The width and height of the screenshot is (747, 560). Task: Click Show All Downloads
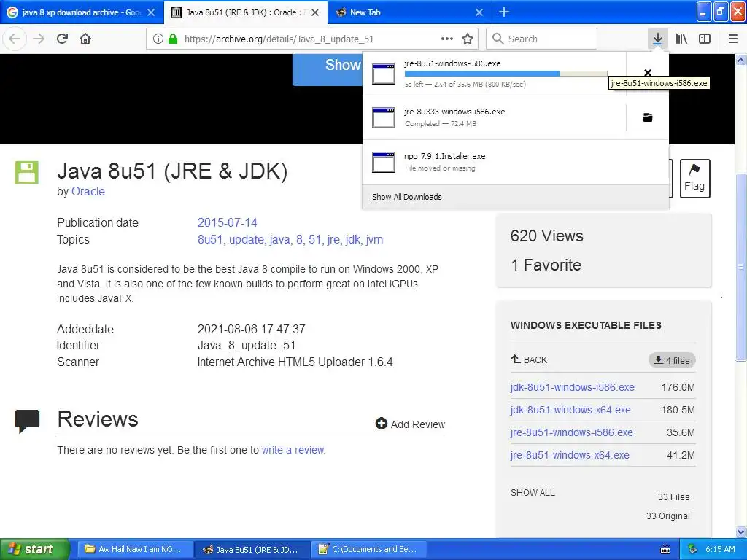407,197
